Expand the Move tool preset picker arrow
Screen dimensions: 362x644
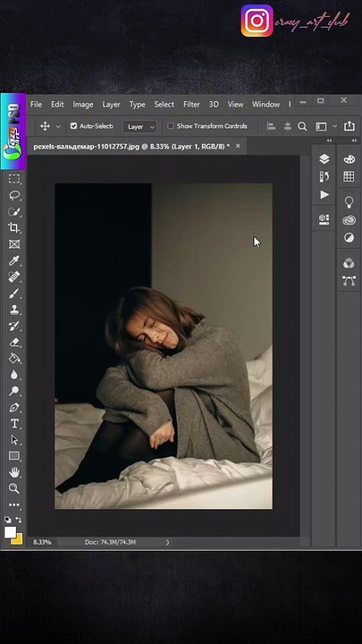(x=58, y=126)
